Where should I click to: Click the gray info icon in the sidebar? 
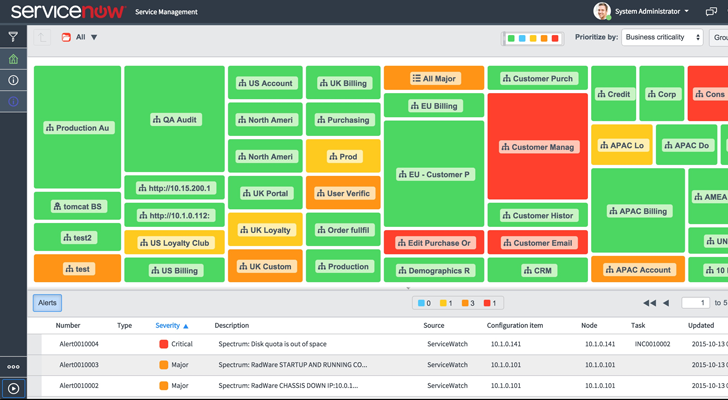click(13, 80)
